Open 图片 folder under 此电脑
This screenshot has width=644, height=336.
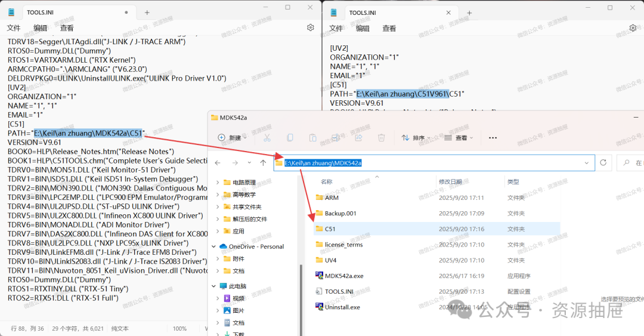(238, 310)
